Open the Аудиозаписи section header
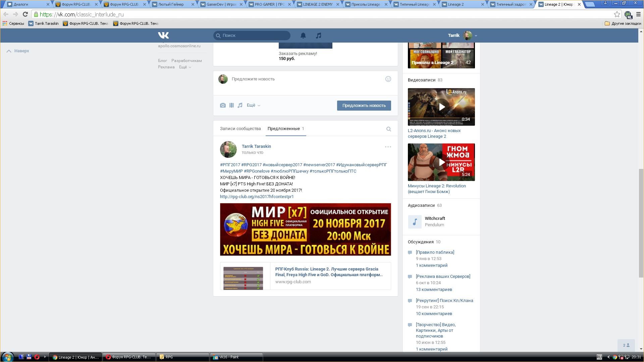This screenshot has height=362, width=644. tap(421, 205)
